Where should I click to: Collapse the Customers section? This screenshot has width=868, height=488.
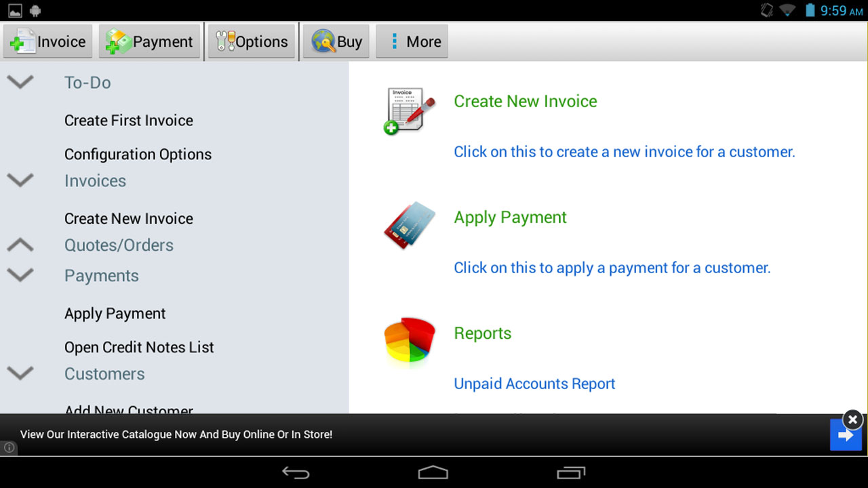click(x=20, y=373)
